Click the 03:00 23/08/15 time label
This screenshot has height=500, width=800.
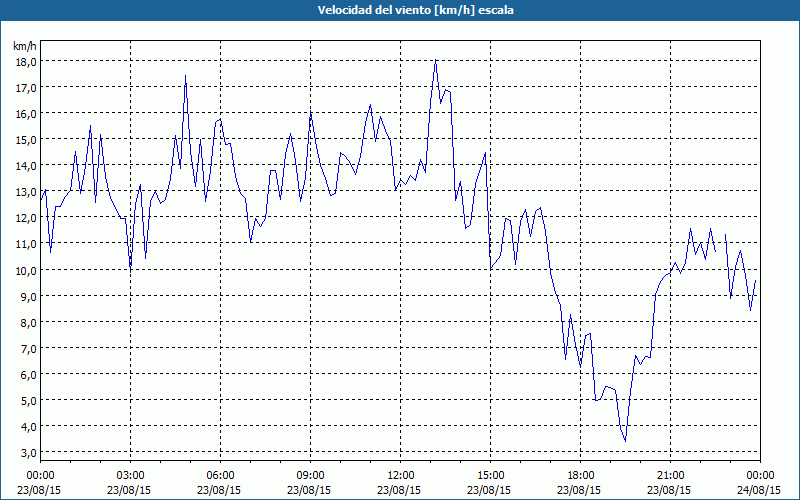130,483
